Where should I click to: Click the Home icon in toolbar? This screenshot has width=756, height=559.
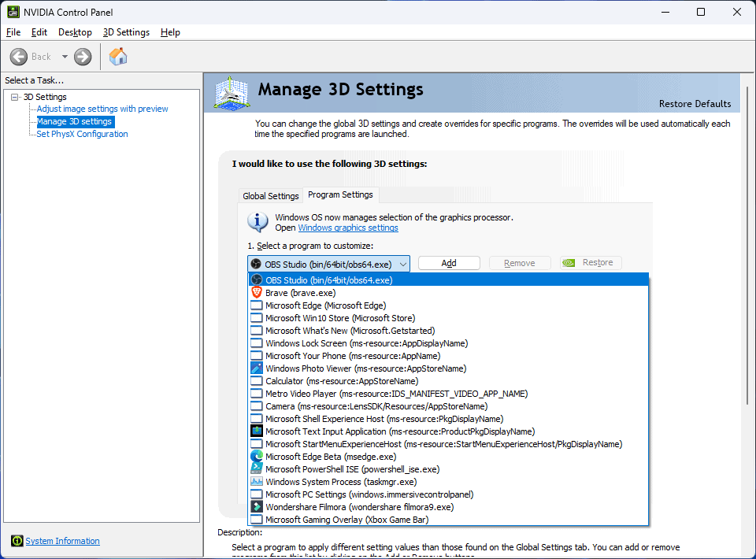tap(118, 57)
